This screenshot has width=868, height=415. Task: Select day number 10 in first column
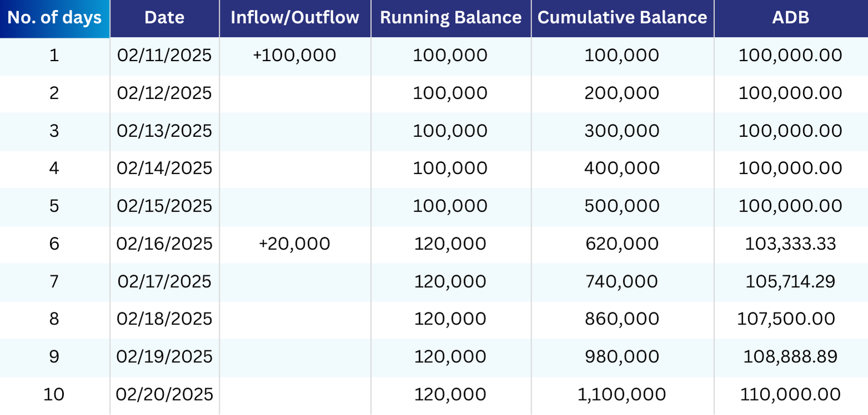click(54, 394)
